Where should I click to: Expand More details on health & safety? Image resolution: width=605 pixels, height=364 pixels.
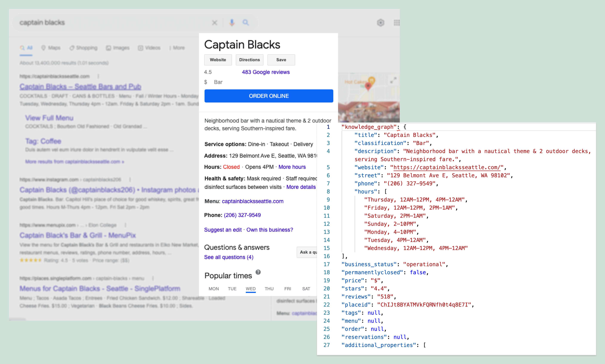301,187
